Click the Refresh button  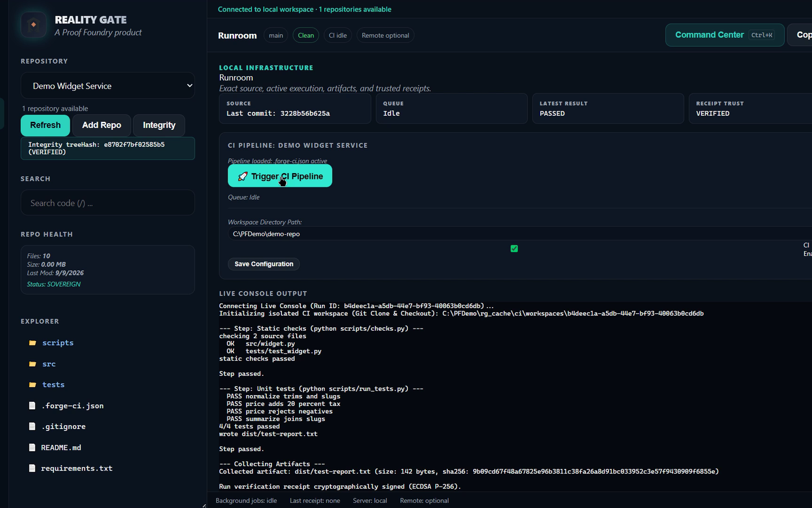45,125
